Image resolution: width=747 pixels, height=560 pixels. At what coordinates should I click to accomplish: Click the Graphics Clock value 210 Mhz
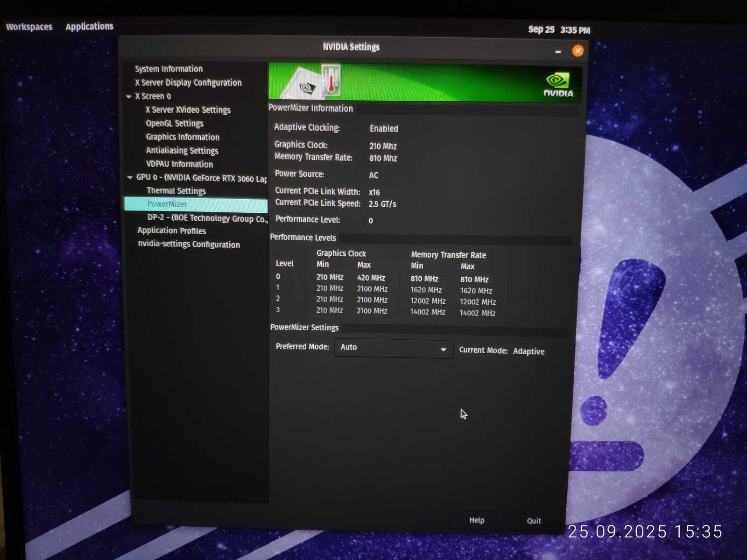point(383,147)
